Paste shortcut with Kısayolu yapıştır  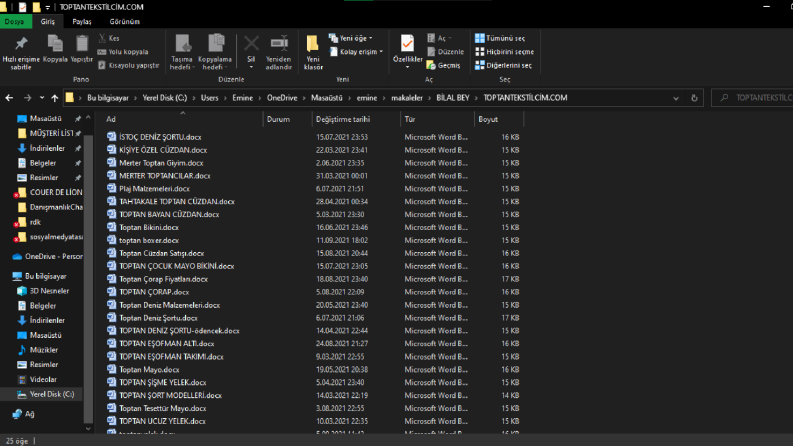click(128, 65)
